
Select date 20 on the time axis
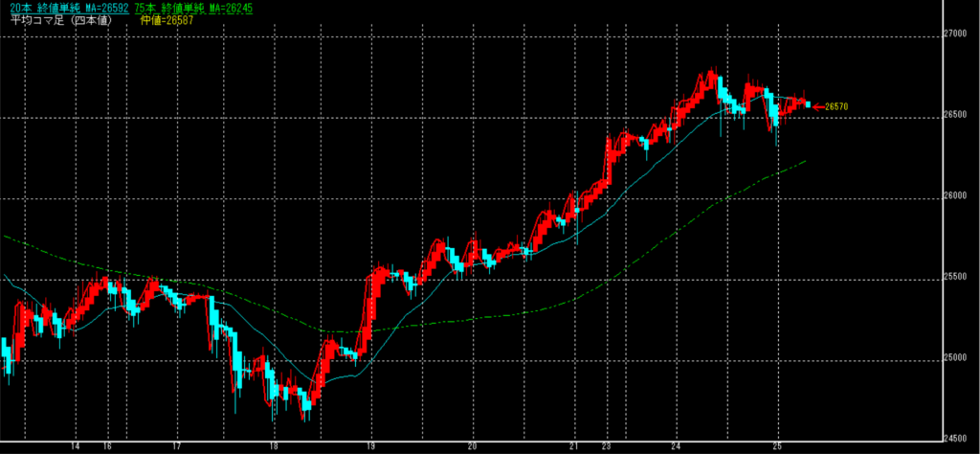click(x=473, y=446)
